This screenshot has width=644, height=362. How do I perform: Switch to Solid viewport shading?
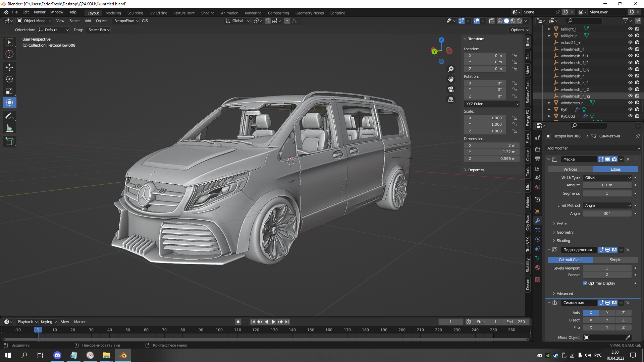click(x=506, y=21)
